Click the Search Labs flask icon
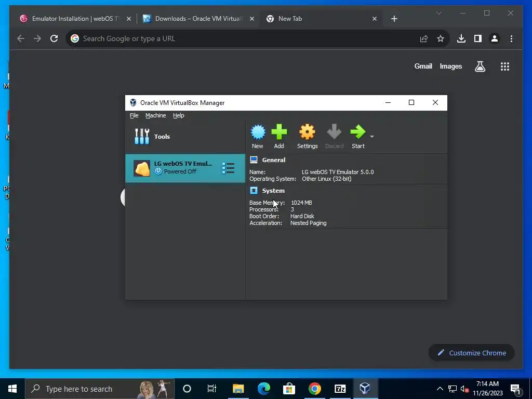Image resolution: width=532 pixels, height=399 pixels. (x=480, y=66)
